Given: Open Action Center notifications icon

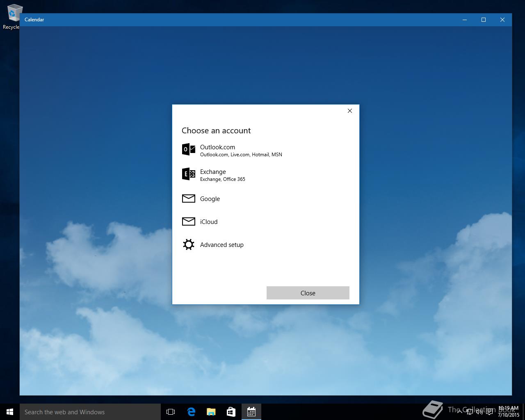Looking at the screenshot, I should pyautogui.click(x=489, y=412).
